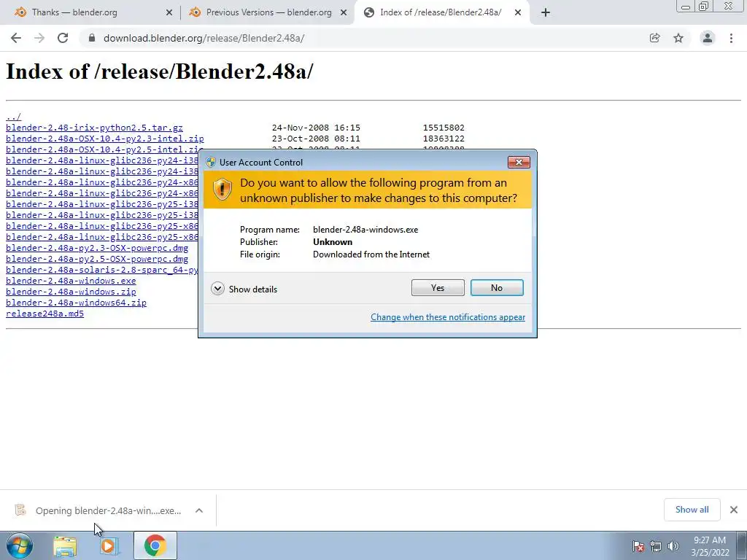Viewport: 747px width, 560px height.
Task: Click the taskbar clock showing 9:27 AM
Action: [710, 546]
